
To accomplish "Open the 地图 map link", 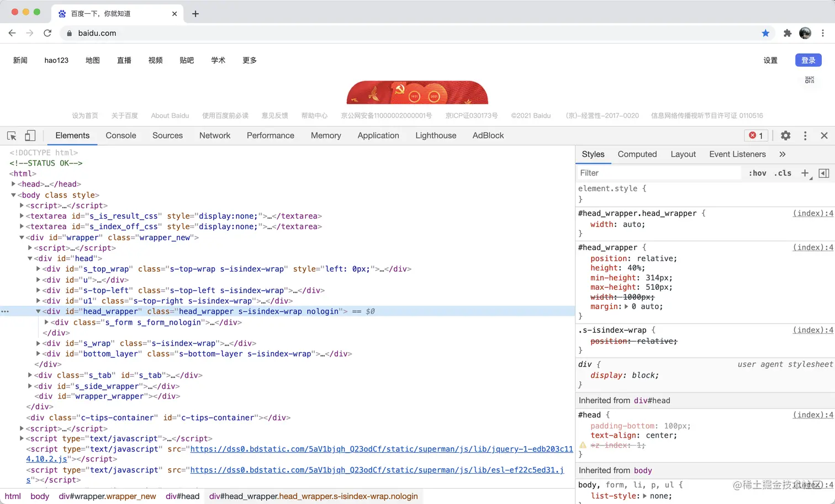I will [x=93, y=60].
